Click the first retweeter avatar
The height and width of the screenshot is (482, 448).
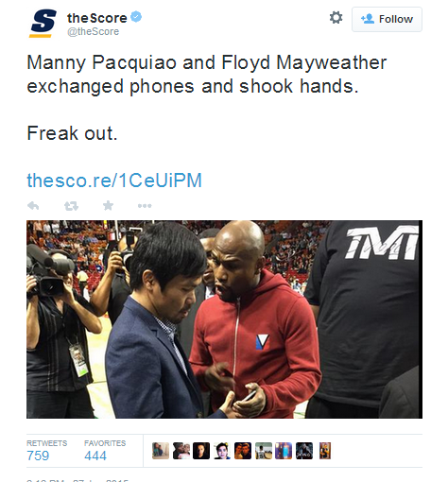(x=161, y=451)
